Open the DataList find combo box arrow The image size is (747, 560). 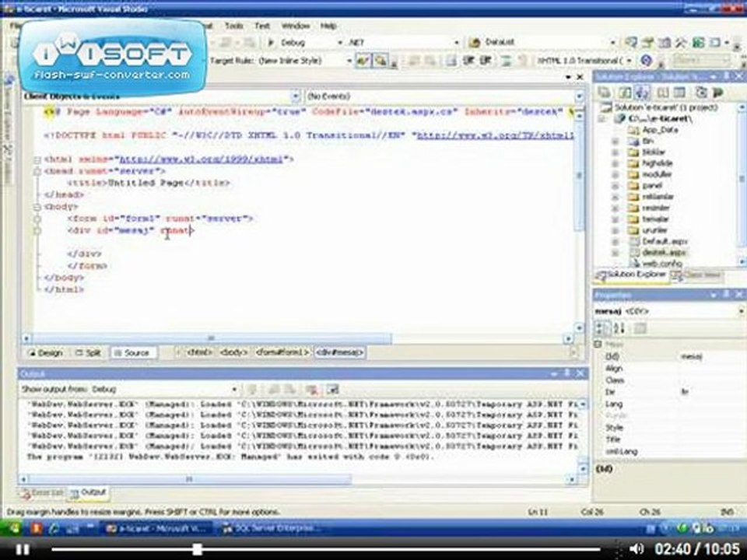tap(612, 42)
